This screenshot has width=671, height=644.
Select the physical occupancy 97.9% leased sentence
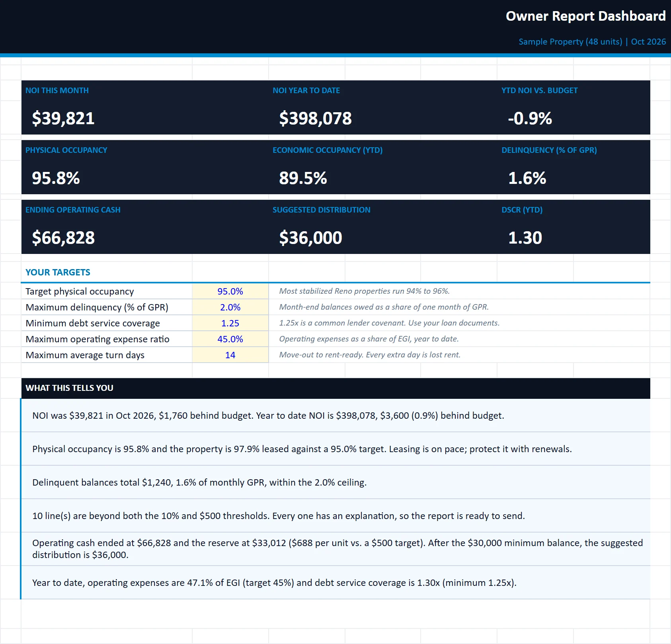pos(302,449)
